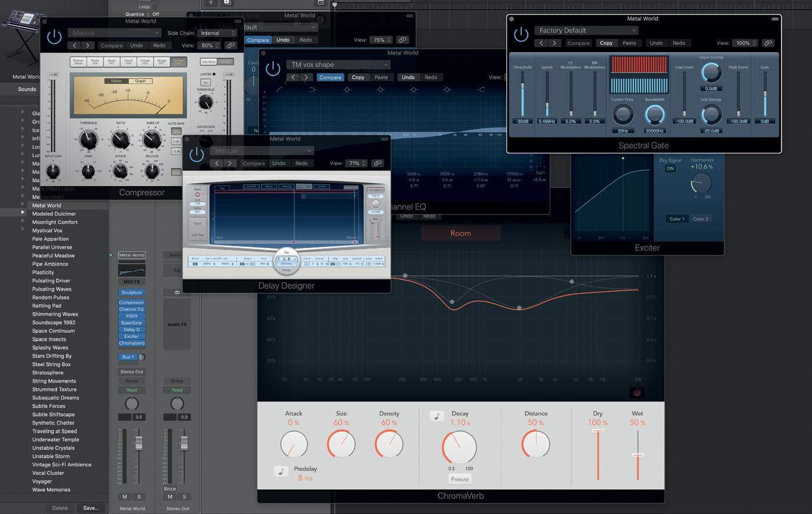Toggle ChromaVerb Freeze button

point(460,479)
